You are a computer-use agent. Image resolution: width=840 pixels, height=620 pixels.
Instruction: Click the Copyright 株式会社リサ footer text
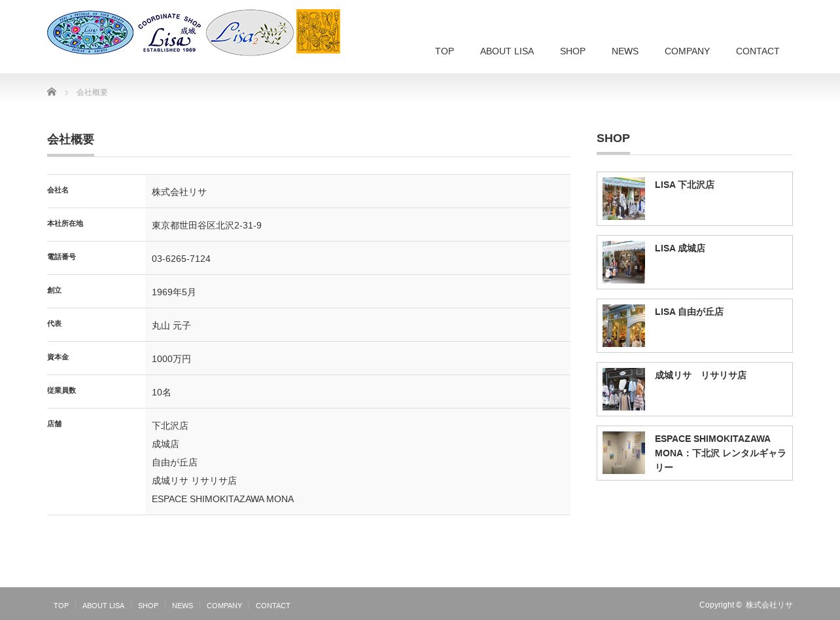[x=746, y=605]
